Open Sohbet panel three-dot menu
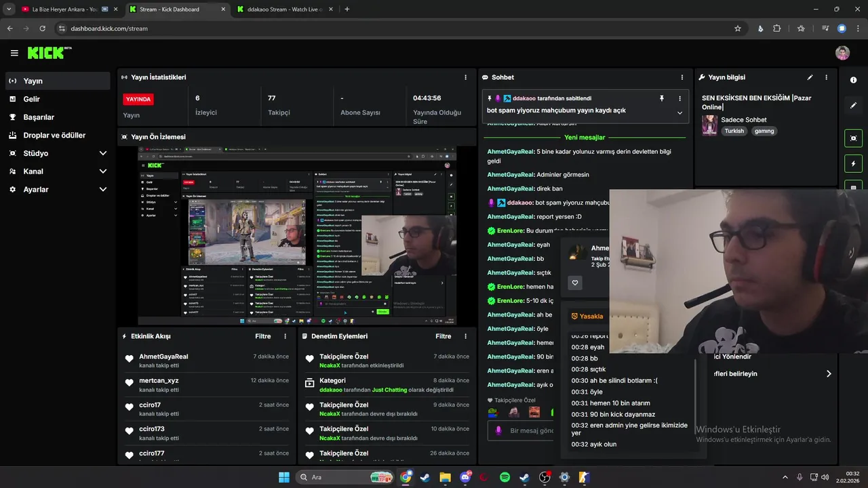The width and height of the screenshot is (868, 488). pos(682,77)
